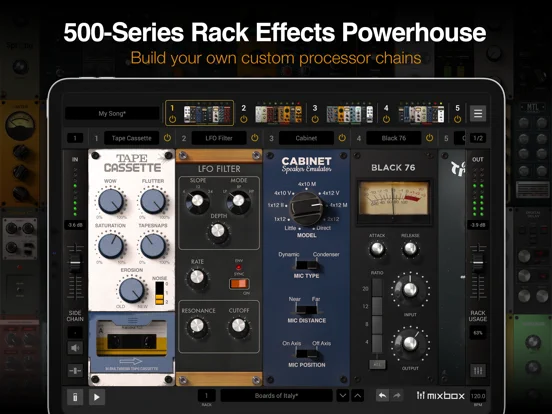Screen dimensions: 552x414
Task: Open the LFO Filter slot selector
Action: click(x=219, y=138)
